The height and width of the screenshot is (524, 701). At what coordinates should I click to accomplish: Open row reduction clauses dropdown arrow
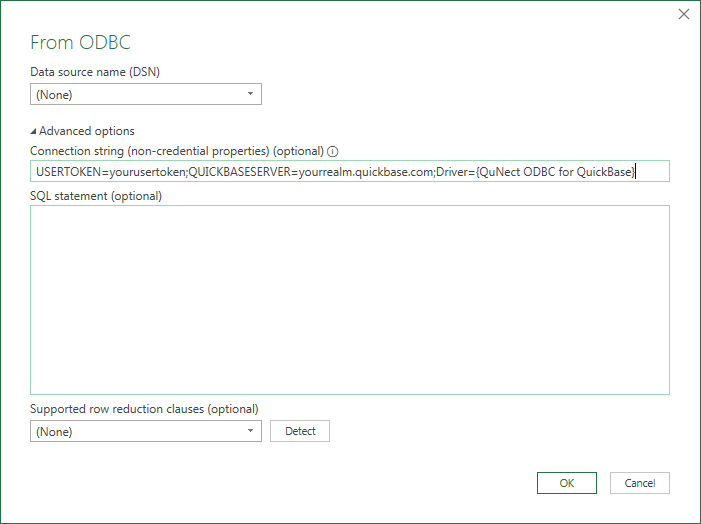coord(250,431)
